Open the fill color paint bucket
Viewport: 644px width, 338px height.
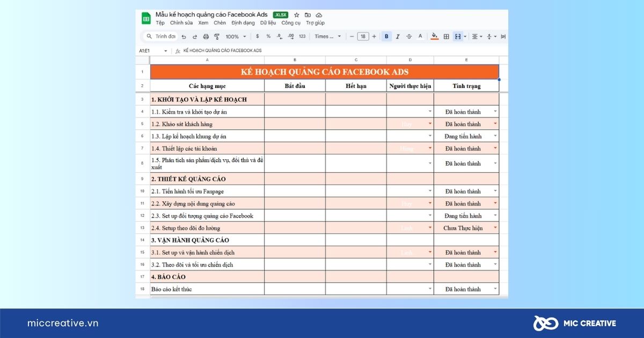(435, 36)
